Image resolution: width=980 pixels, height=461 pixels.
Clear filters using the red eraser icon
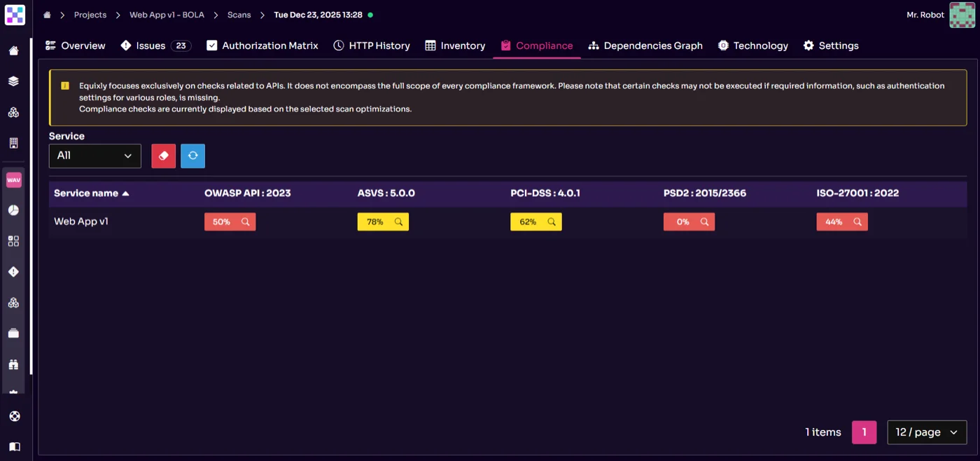tap(163, 156)
